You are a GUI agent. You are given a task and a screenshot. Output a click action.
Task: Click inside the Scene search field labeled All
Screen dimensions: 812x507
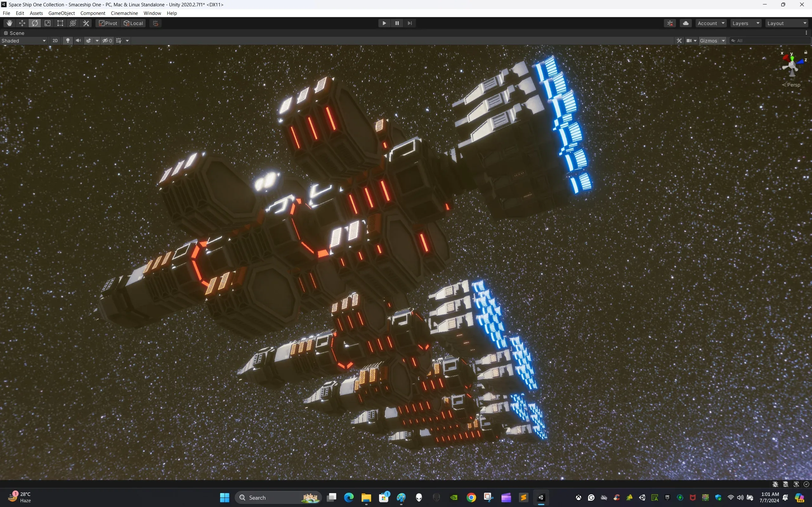tap(768, 40)
